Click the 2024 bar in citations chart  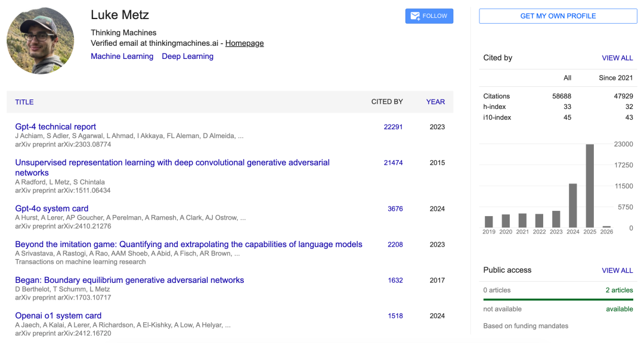pos(573,205)
